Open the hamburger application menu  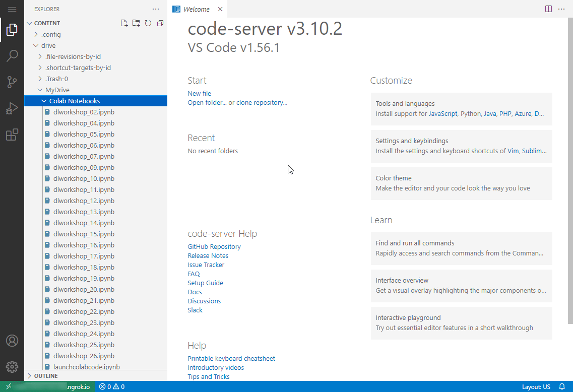tap(12, 9)
